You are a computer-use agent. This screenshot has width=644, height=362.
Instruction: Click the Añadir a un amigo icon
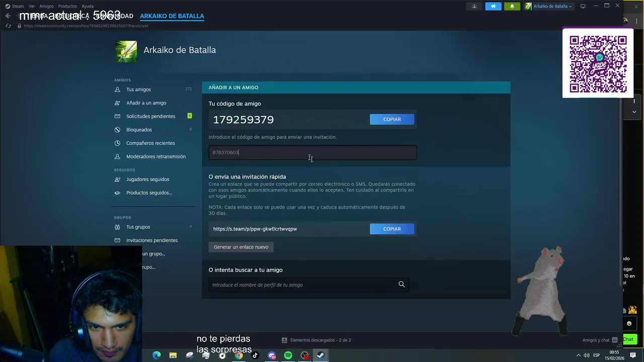pyautogui.click(x=117, y=103)
